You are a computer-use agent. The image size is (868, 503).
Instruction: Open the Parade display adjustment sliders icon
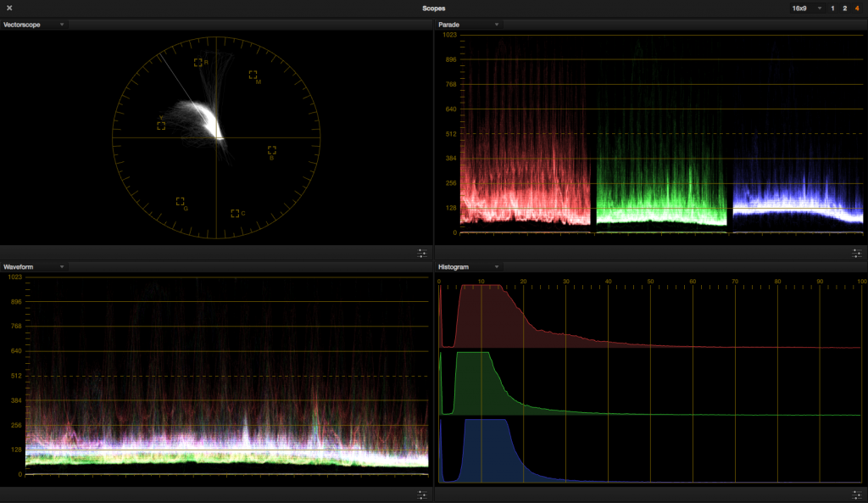click(857, 253)
